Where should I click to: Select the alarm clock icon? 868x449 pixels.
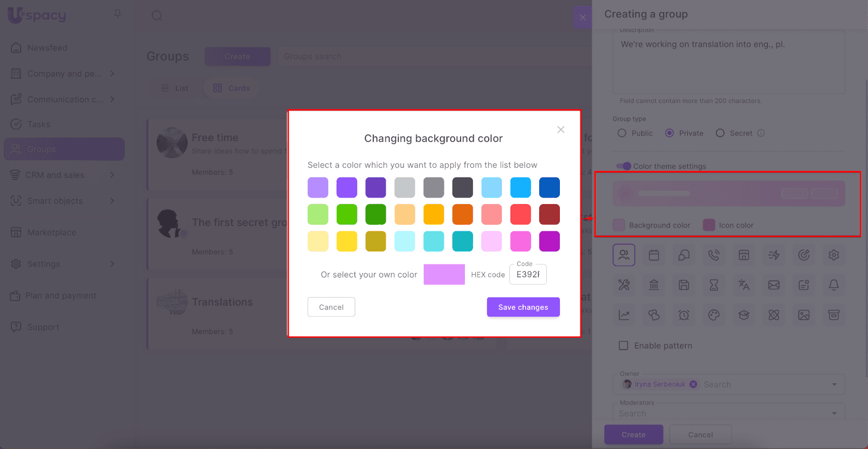coord(684,315)
